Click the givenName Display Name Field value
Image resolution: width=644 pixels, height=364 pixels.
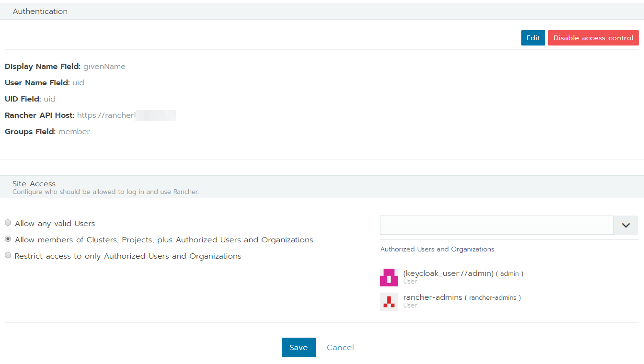pyautogui.click(x=104, y=66)
